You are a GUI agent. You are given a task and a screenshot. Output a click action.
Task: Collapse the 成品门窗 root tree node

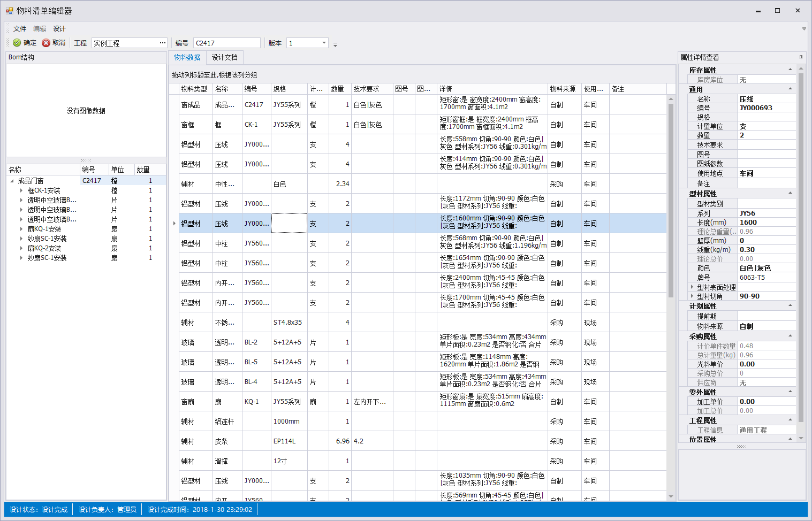[12, 181]
